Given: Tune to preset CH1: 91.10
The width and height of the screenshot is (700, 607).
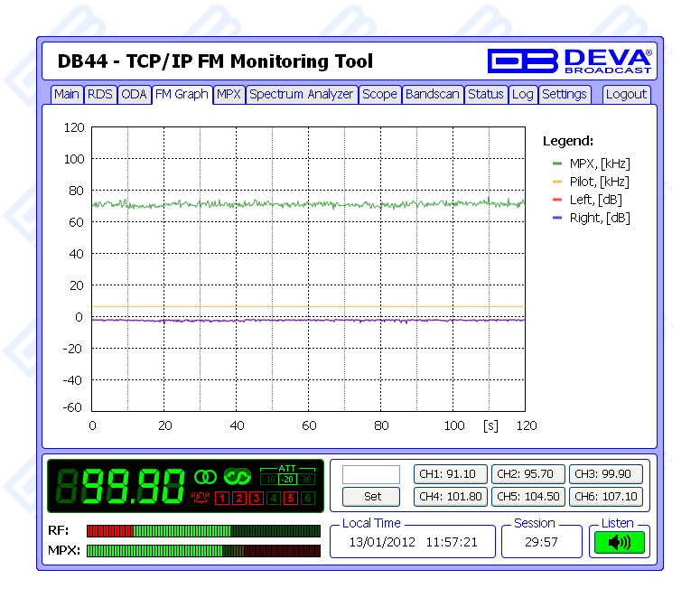Looking at the screenshot, I should click(x=451, y=473).
